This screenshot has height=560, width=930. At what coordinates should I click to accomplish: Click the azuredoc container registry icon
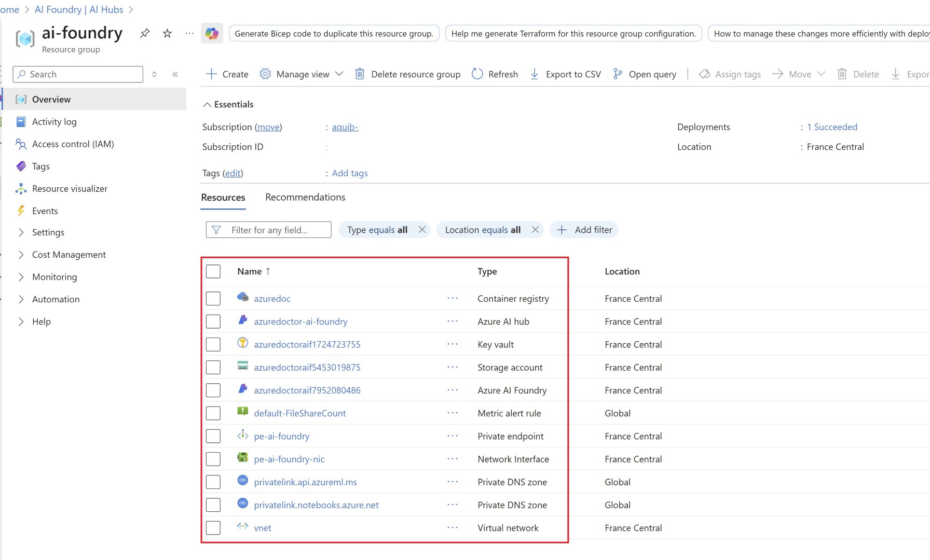242,297
